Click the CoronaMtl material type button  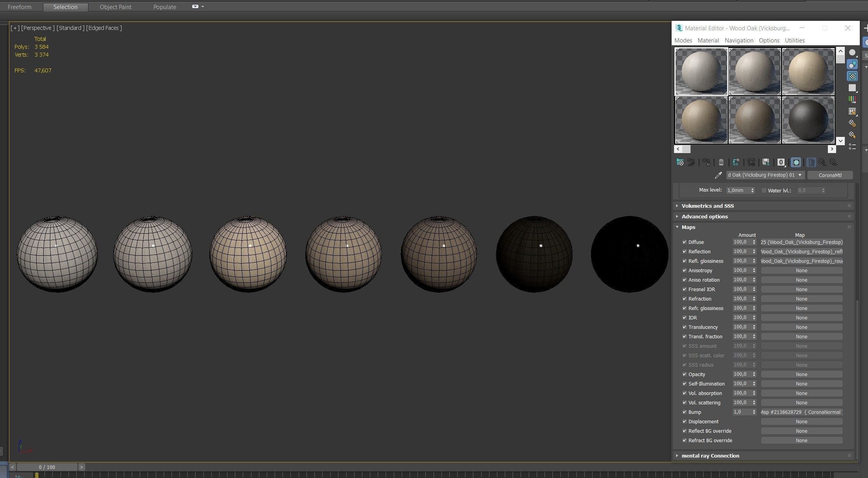click(830, 175)
